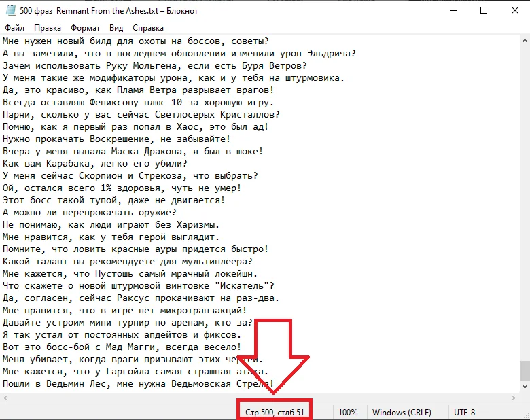This screenshot has width=530, height=420.
Task: Click line about играют без Харизмы
Action: click(111, 225)
